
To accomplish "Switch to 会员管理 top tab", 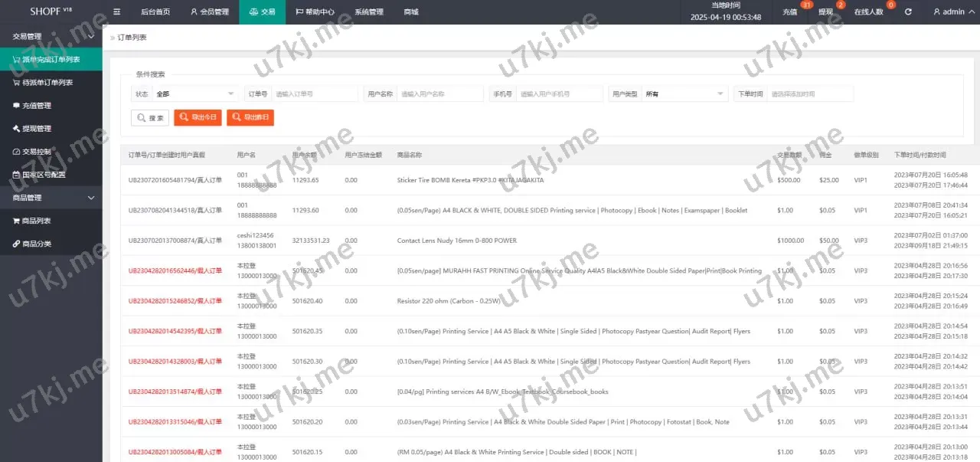I will (x=209, y=12).
